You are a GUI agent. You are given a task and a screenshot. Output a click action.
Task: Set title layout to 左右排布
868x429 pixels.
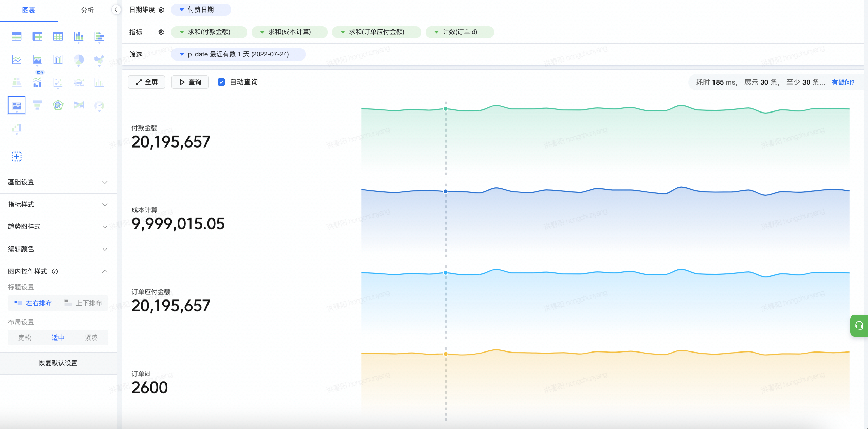33,303
